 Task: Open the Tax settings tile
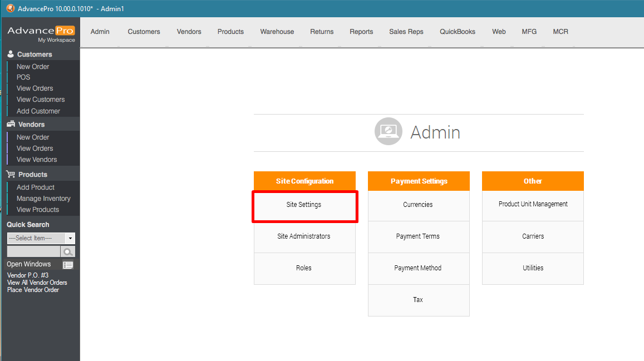tap(418, 300)
